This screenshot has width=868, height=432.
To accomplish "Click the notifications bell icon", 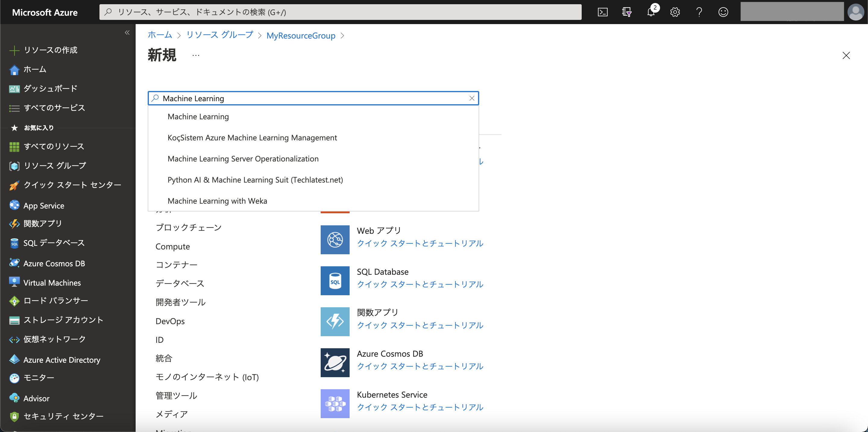I will pyautogui.click(x=651, y=12).
